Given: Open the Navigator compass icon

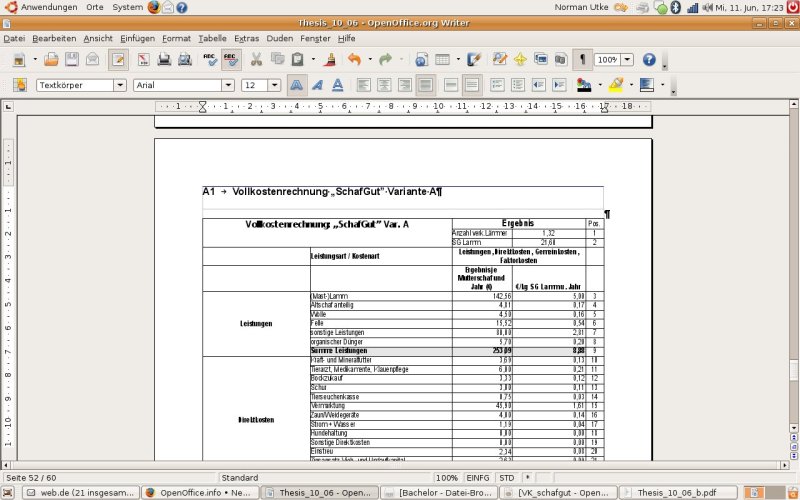Looking at the screenshot, I should point(520,60).
